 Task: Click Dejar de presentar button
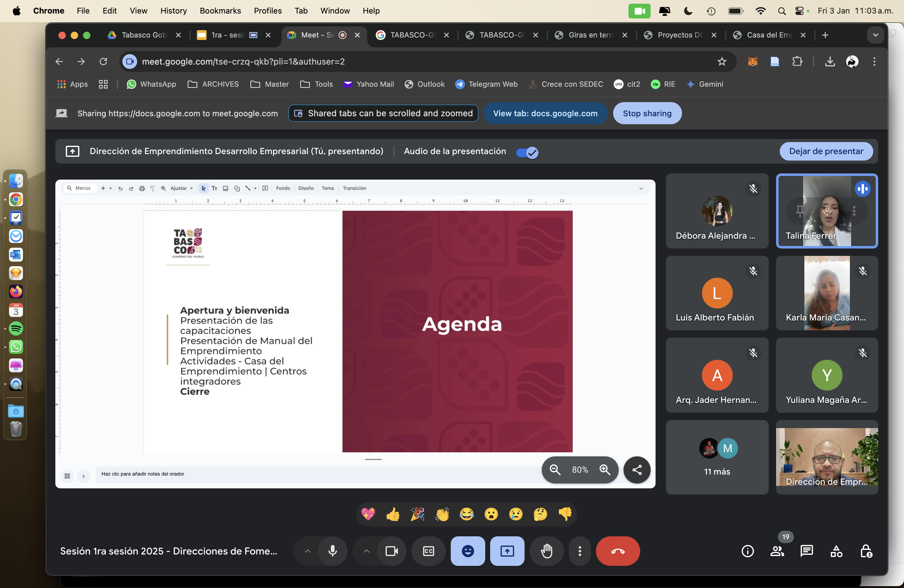point(826,151)
